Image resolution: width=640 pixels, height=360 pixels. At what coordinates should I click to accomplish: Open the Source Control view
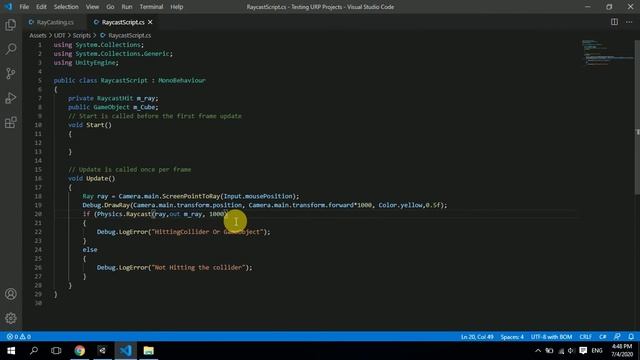(11, 73)
